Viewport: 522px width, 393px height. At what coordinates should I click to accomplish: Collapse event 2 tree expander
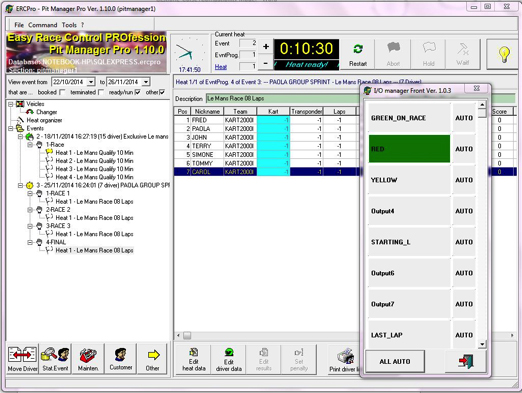[21, 136]
